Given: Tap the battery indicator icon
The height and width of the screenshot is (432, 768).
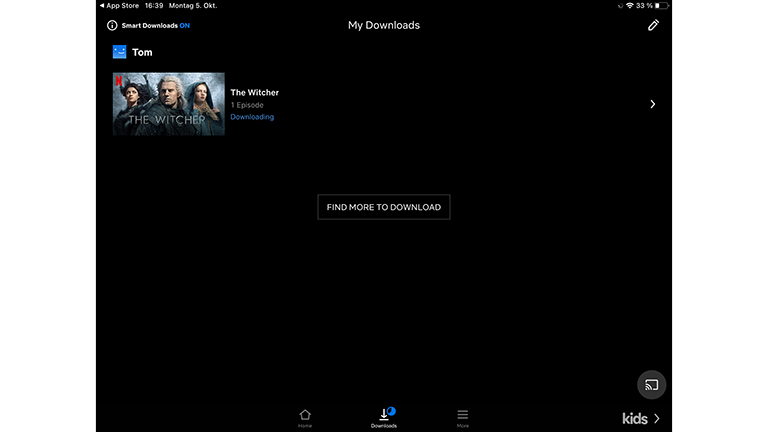Looking at the screenshot, I should click(661, 5).
